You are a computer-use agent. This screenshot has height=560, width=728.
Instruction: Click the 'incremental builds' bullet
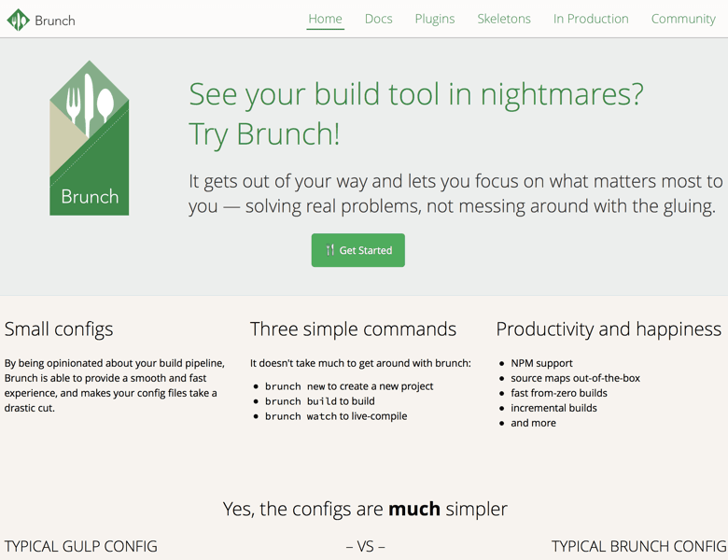[553, 408]
